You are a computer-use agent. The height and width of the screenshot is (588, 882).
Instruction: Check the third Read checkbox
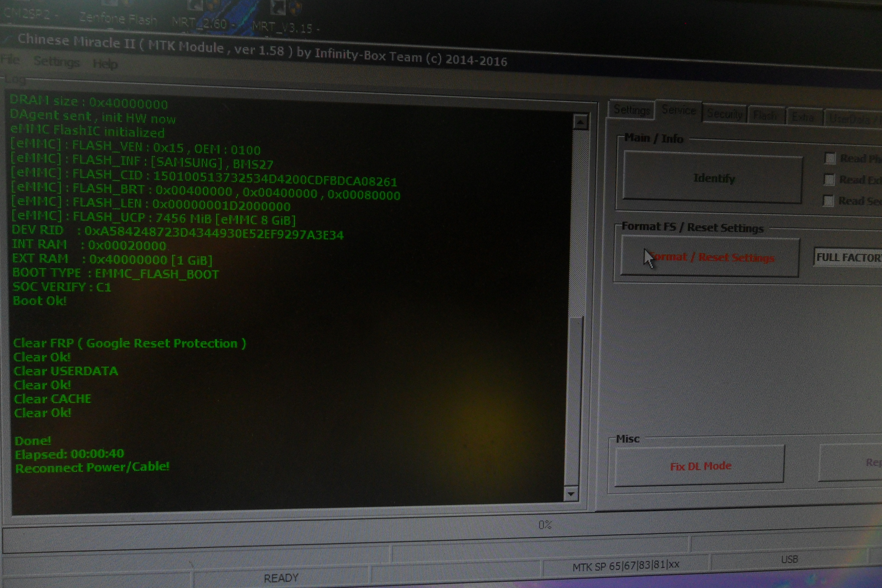tap(828, 201)
